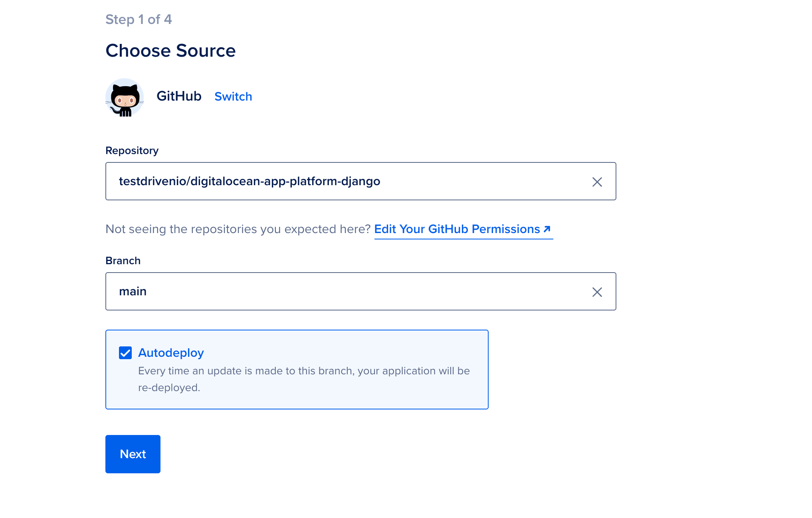The width and height of the screenshot is (812, 518).
Task: Clear the repository selection with its X icon
Action: (x=597, y=182)
